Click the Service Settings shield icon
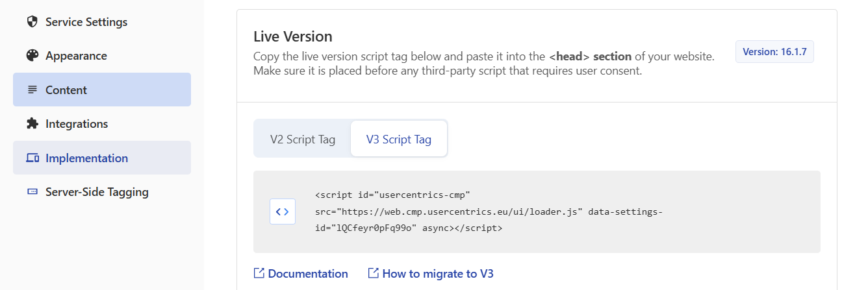Screen dimensions: 868x290 pyautogui.click(x=32, y=22)
